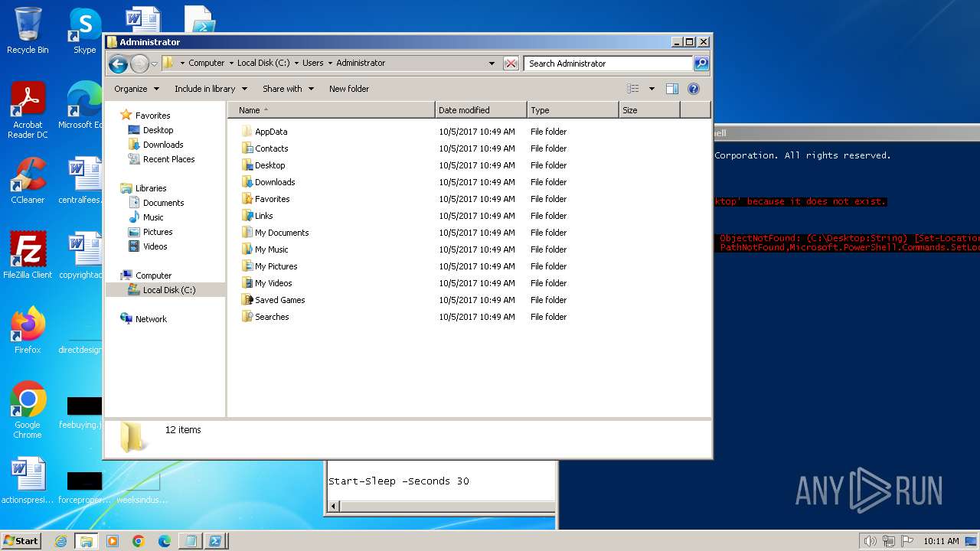Click the stop/clear X button by address bar
Viewport: 980px width, 551px height.
(x=511, y=64)
